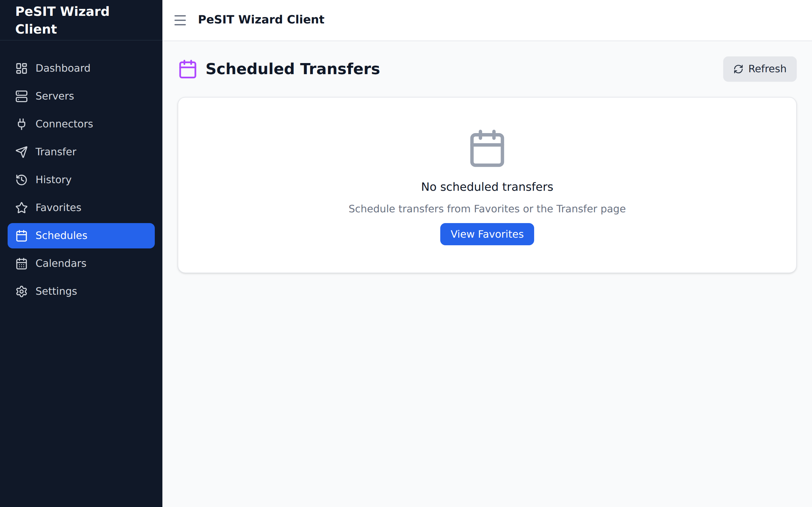Navigate to the Transfer page label
The image size is (812, 507).
click(56, 152)
